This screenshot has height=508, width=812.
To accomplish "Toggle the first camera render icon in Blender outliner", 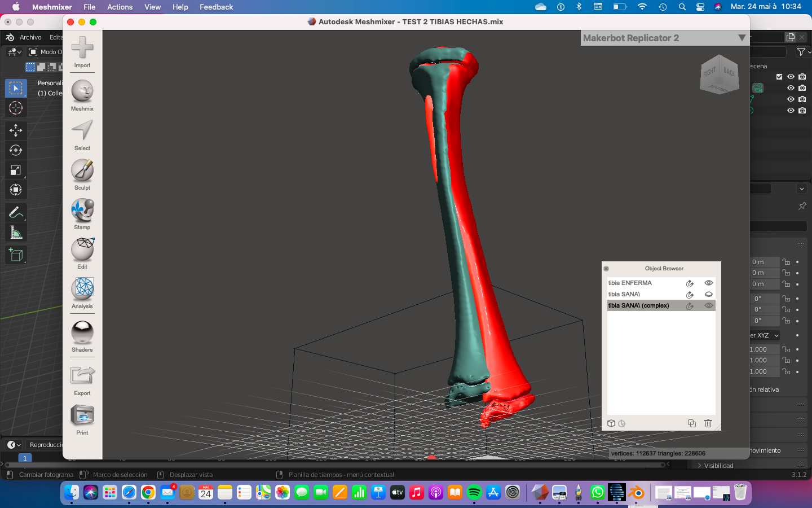I will coord(802,77).
